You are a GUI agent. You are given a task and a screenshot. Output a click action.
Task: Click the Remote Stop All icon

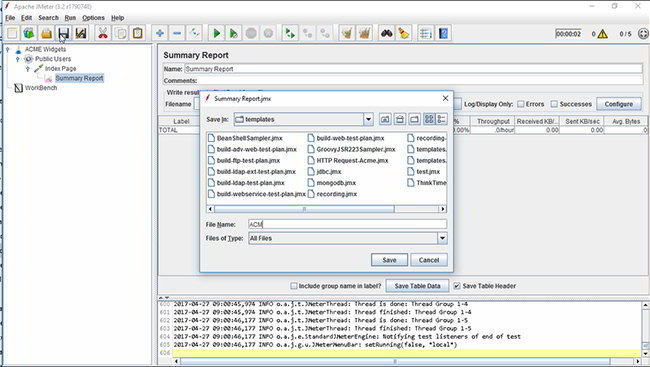(308, 33)
